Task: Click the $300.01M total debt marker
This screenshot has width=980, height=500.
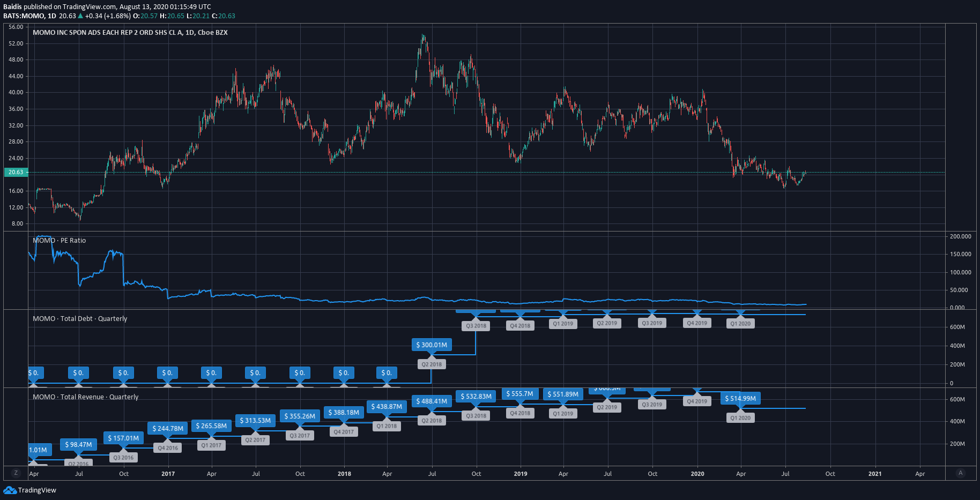Action: click(x=432, y=345)
